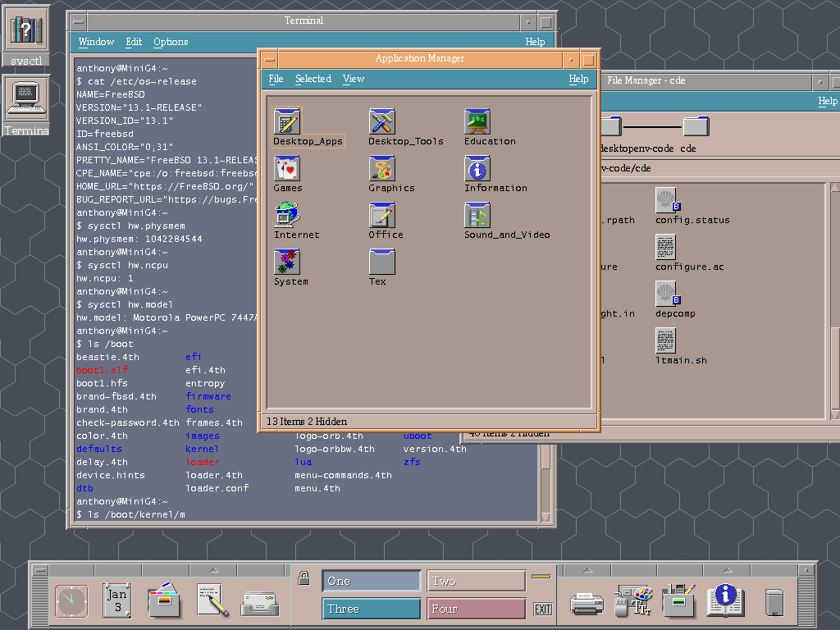Open the Internet application group
Screen dimensions: 840x630
(287, 215)
